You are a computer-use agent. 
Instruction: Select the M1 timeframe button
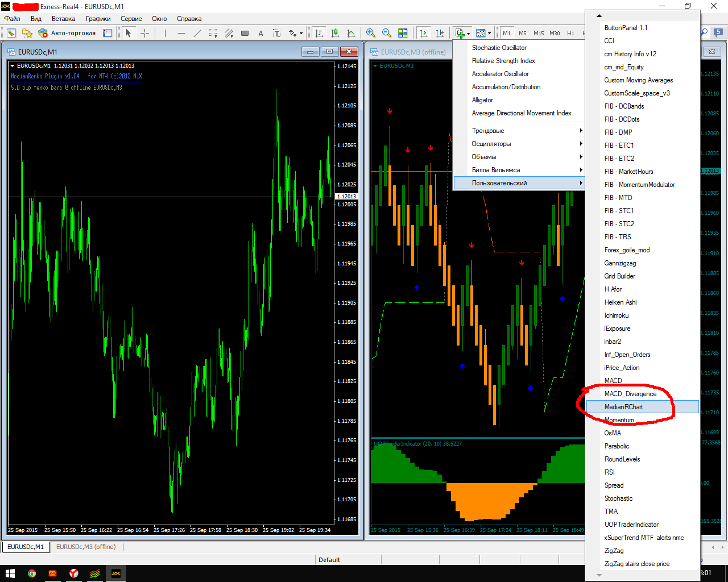point(507,33)
